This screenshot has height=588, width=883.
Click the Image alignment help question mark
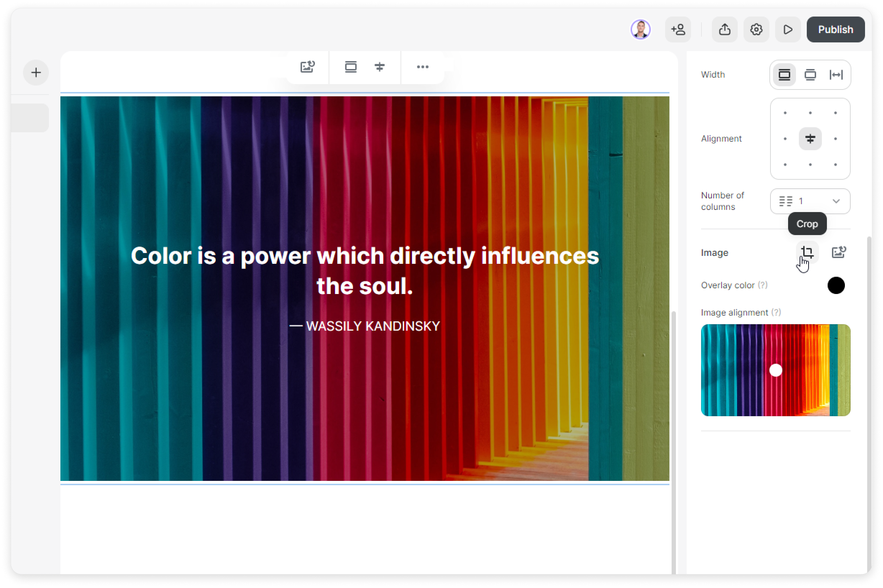click(776, 312)
